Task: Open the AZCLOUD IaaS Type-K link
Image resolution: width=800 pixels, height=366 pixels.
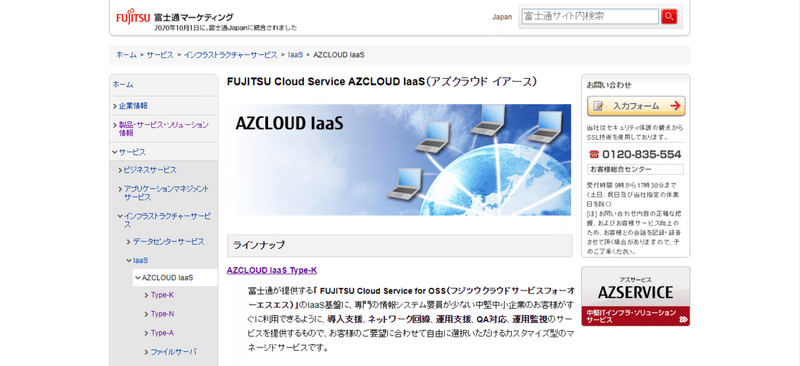Action: pos(272,270)
